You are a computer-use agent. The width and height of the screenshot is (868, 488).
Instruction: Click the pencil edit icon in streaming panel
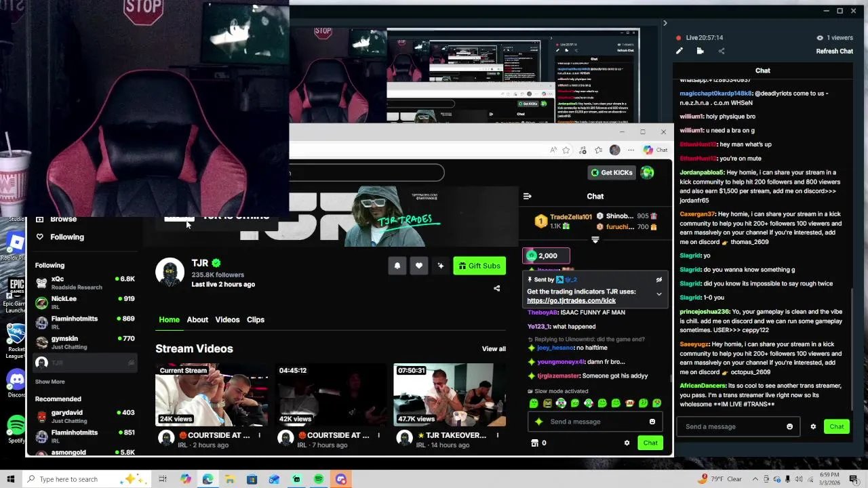click(x=679, y=51)
